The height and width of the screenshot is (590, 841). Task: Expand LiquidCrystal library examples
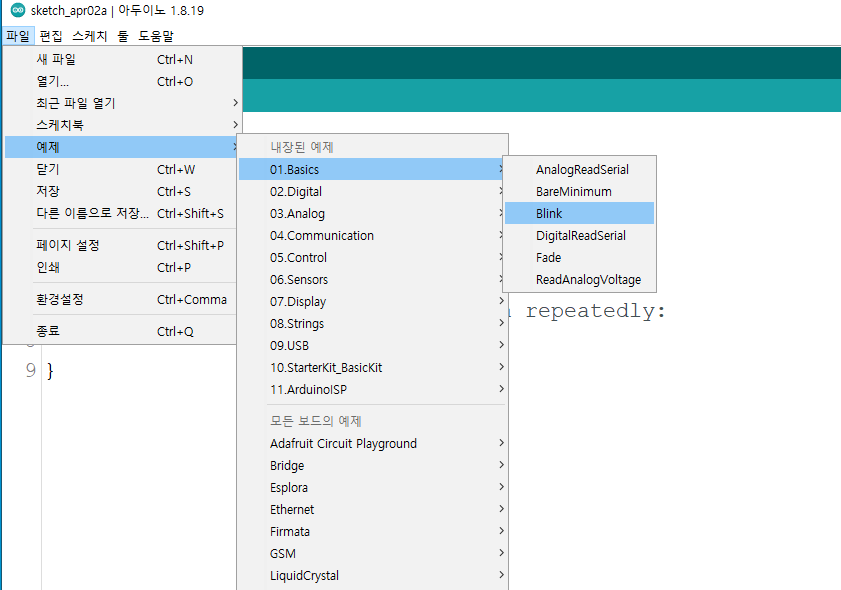click(372, 576)
